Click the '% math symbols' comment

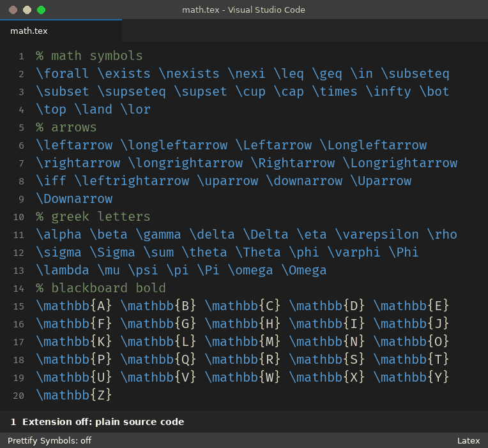[89, 56]
